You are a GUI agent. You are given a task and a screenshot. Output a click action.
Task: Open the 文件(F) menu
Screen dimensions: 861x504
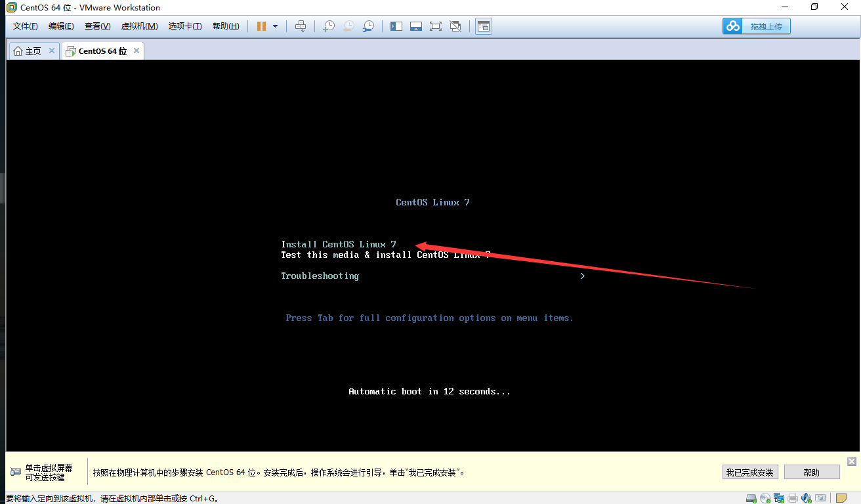(x=26, y=26)
